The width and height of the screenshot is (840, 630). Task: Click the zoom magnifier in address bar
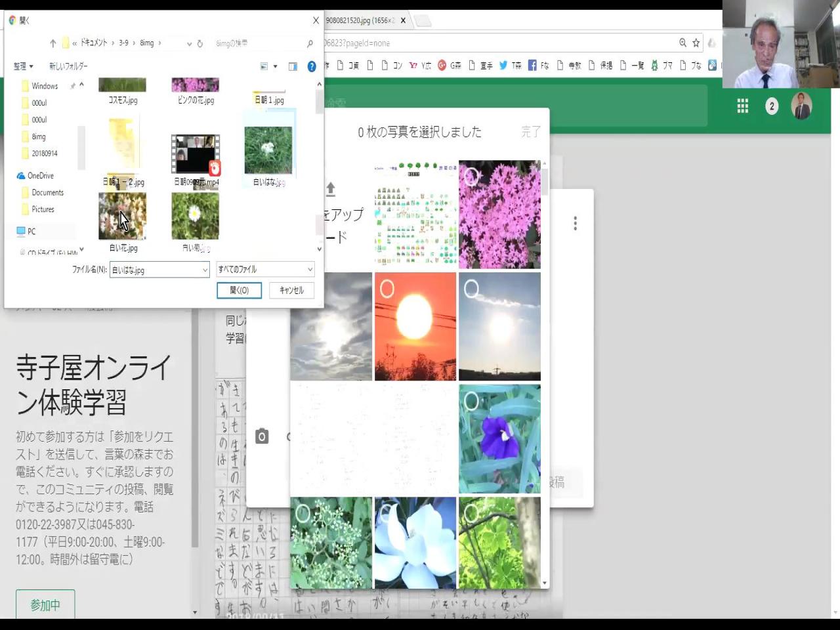(x=682, y=43)
